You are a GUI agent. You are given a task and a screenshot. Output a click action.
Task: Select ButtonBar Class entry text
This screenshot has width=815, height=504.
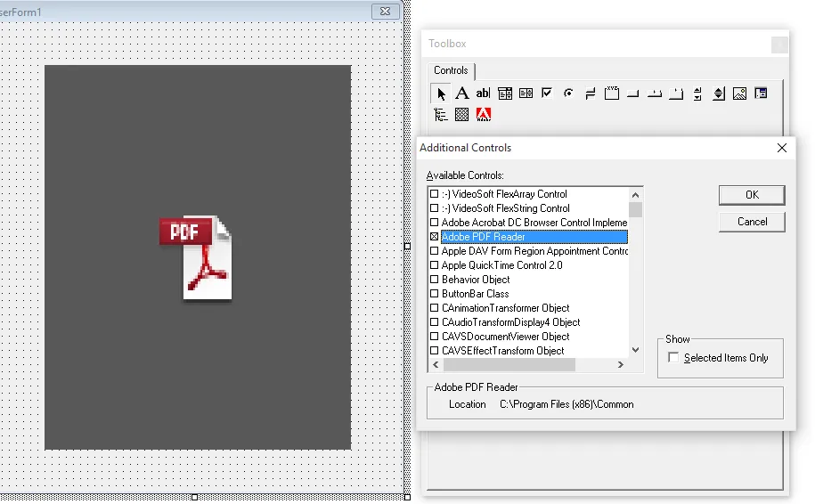click(x=475, y=294)
